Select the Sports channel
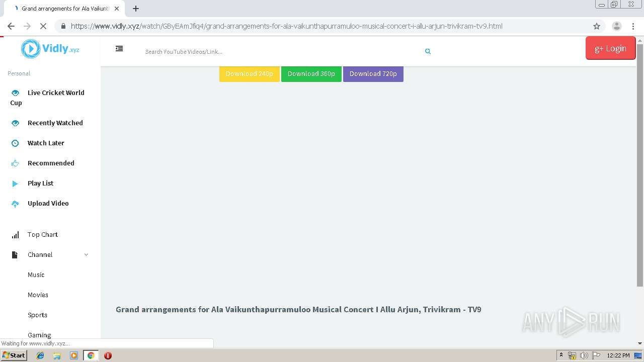Image resolution: width=644 pixels, height=362 pixels. [38, 315]
